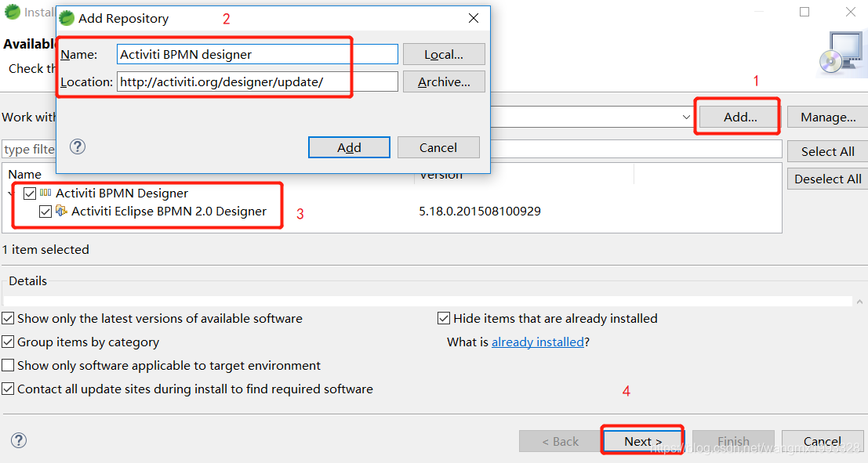Click the Activiti Eclipse BPMN 2.0 Designer feature icon
The height and width of the screenshot is (463, 868).
pos(61,211)
